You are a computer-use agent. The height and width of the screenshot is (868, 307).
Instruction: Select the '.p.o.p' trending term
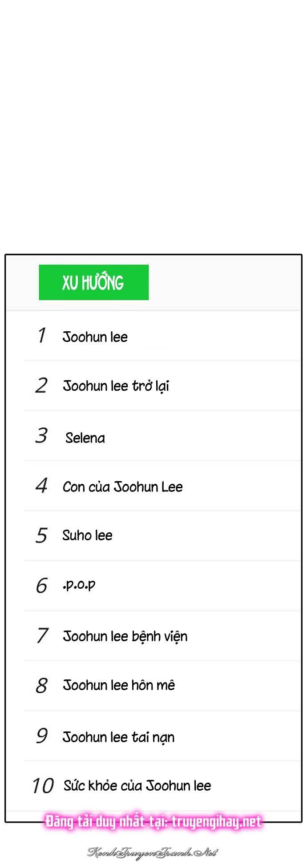coord(79,585)
